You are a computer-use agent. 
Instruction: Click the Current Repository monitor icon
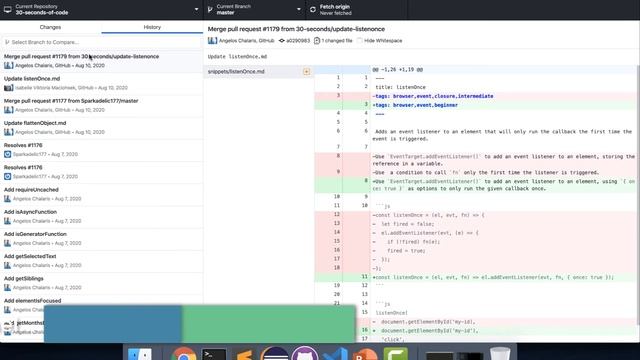pos(7,9)
